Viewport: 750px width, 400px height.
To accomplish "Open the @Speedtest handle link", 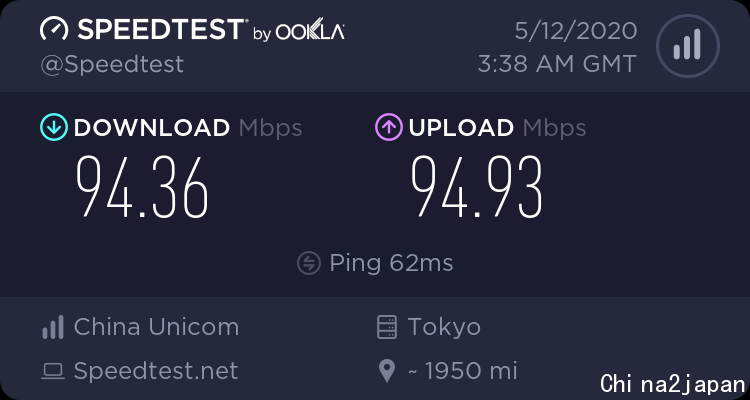I will [x=112, y=65].
